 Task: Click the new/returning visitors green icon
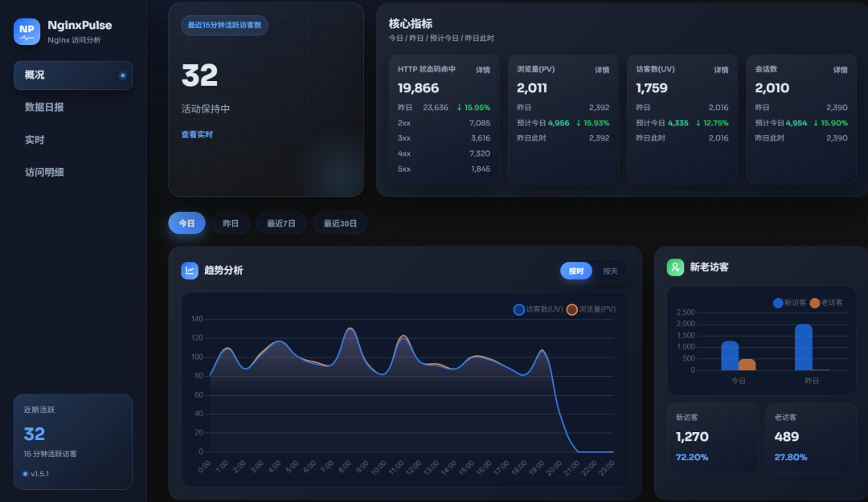[675, 267]
